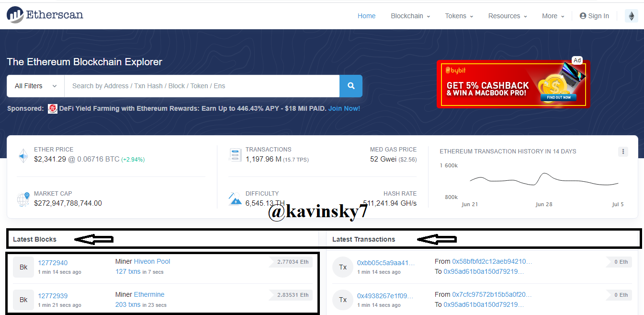Image resolution: width=644 pixels, height=315 pixels.
Task: Focus the address search input field
Action: tap(202, 86)
